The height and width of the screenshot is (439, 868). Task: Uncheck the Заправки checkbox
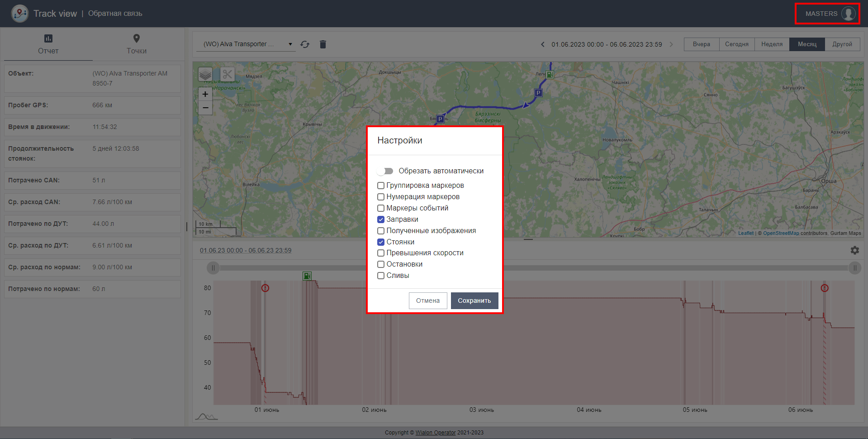click(x=381, y=219)
